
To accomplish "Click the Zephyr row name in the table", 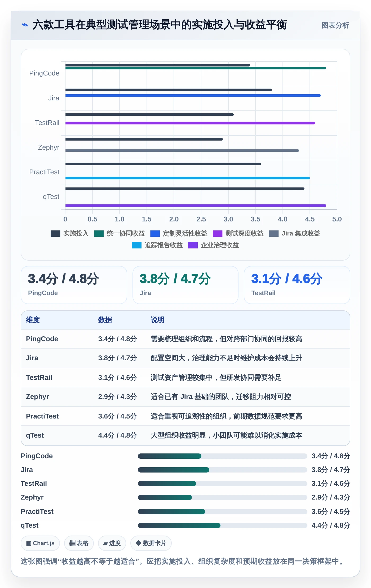I will 37,397.
